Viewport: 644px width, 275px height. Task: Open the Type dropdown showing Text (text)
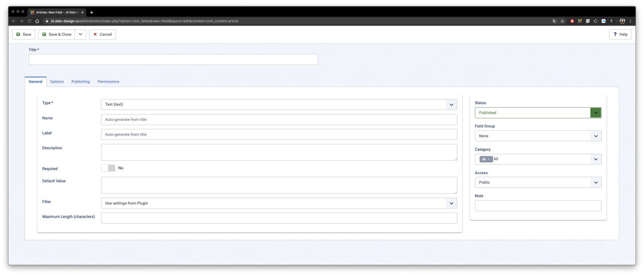279,105
